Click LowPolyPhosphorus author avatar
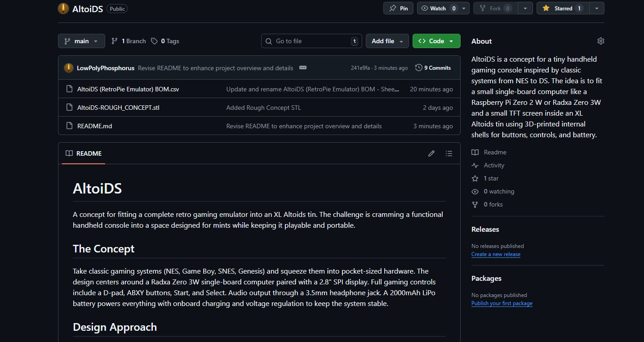 tap(69, 68)
